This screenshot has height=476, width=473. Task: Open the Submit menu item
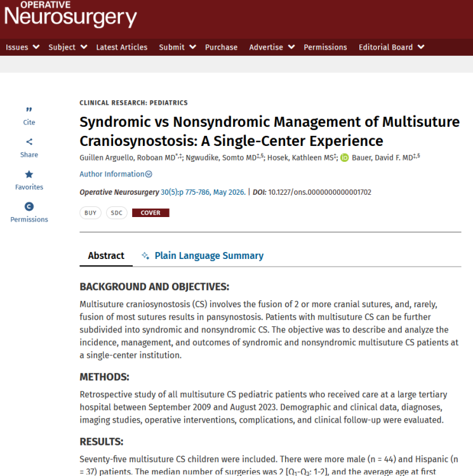point(172,47)
